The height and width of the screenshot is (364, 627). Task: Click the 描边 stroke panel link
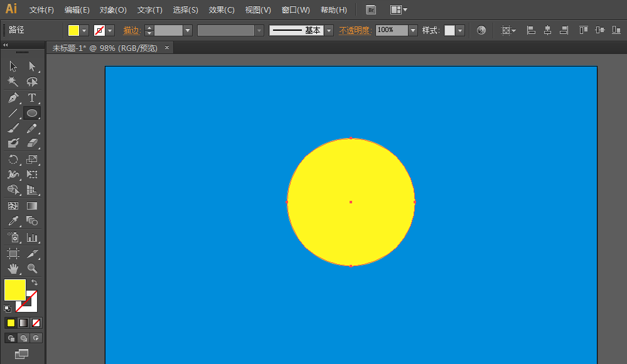pos(132,30)
